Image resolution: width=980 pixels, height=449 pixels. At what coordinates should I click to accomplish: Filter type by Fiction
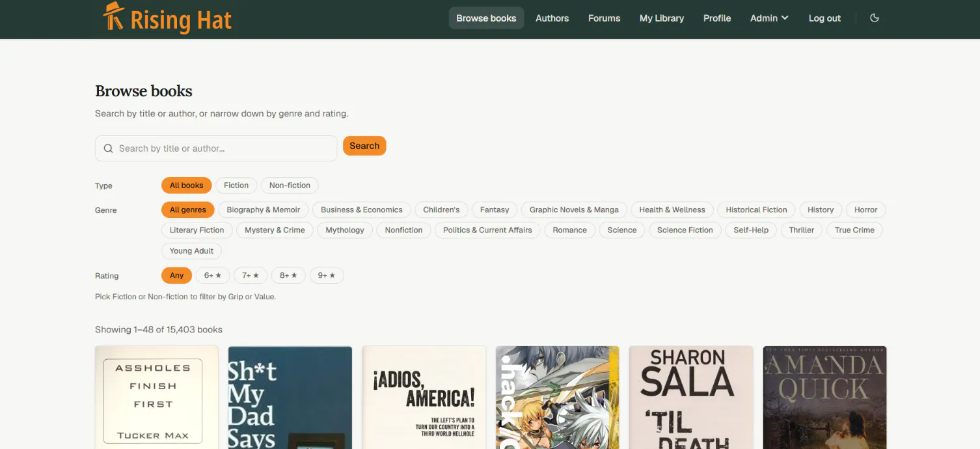tap(236, 185)
